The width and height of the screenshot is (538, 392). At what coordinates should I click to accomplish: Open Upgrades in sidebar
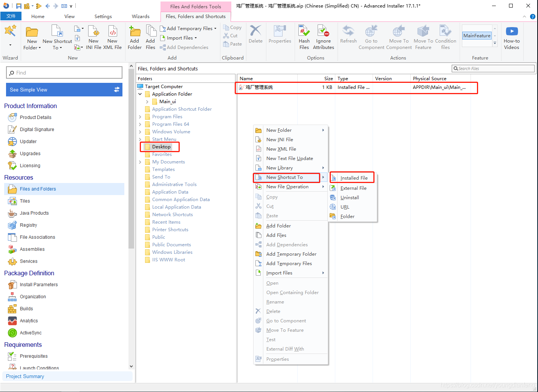[x=30, y=154]
